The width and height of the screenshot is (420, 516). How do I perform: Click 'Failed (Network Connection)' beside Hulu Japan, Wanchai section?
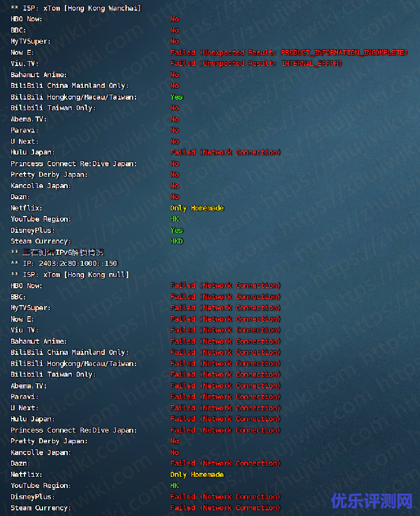click(x=225, y=152)
